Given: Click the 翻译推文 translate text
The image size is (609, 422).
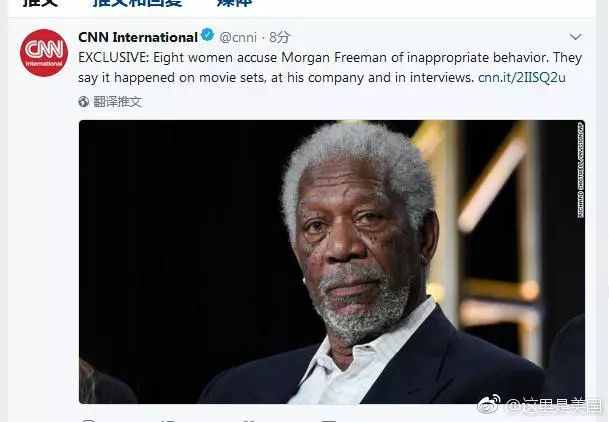Looking at the screenshot, I should click(x=118, y=102).
